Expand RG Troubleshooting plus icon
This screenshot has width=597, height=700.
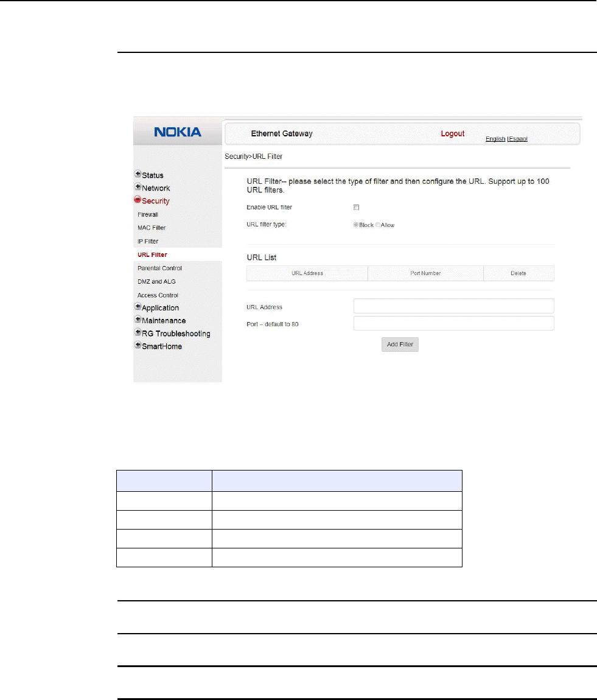pyautogui.click(x=138, y=332)
